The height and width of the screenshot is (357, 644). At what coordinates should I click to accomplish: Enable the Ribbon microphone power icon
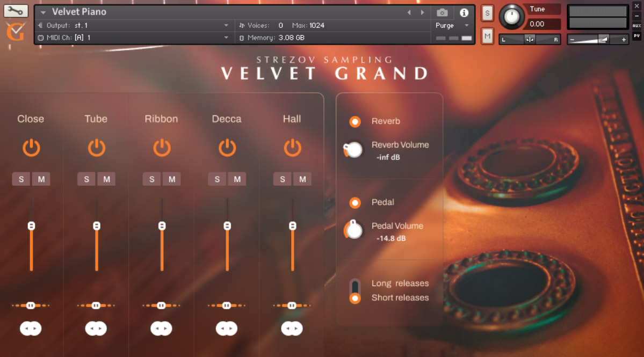tap(162, 149)
